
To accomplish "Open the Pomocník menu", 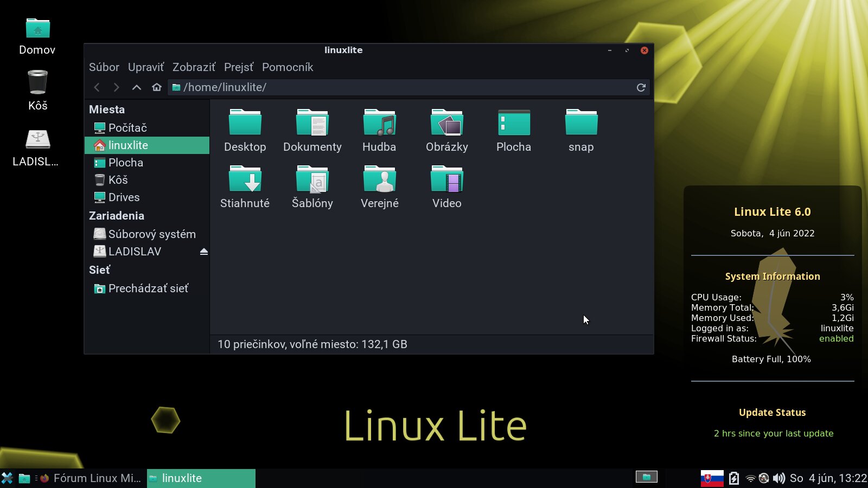I will pyautogui.click(x=288, y=67).
